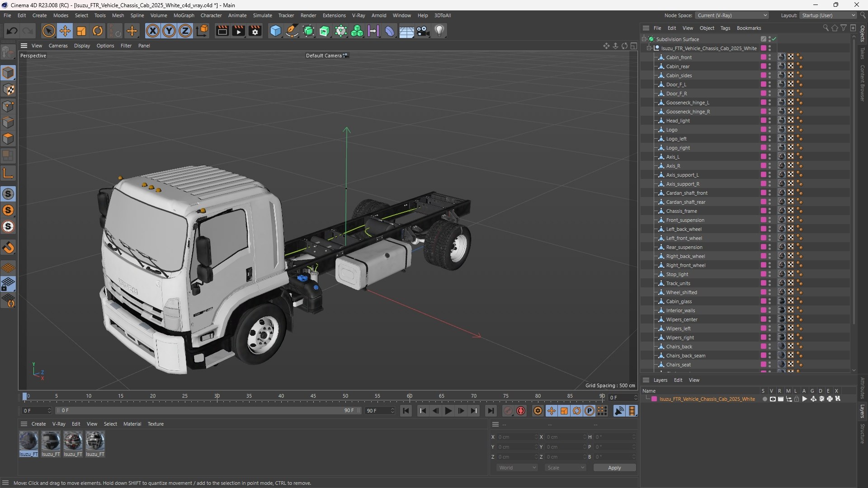868x488 pixels.
Task: Toggle Y axis lock
Action: [169, 31]
